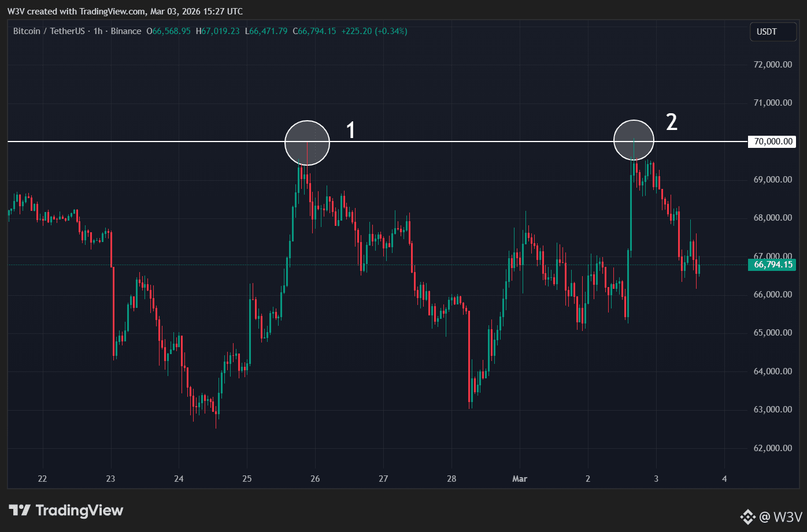
Task: Click date 27 on the time axis
Action: 383,479
